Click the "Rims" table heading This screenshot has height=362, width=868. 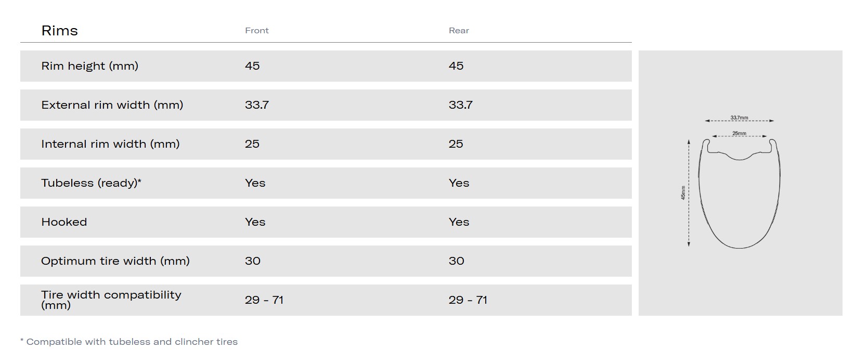point(59,31)
